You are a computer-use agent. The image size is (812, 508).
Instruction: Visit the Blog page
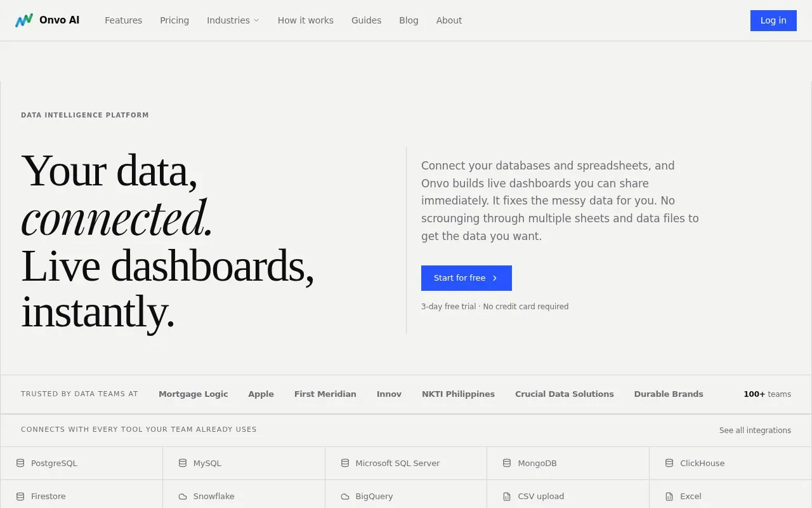[409, 20]
